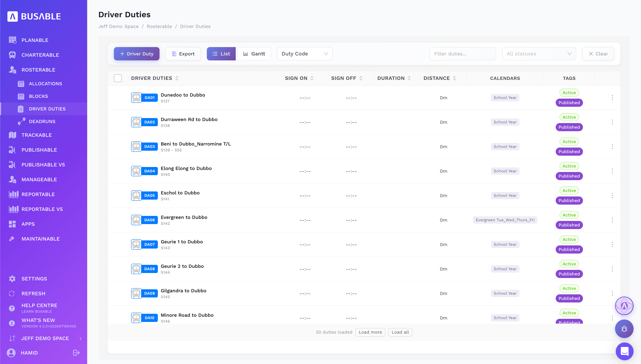
Task: Click the Load more button
Action: point(370,332)
